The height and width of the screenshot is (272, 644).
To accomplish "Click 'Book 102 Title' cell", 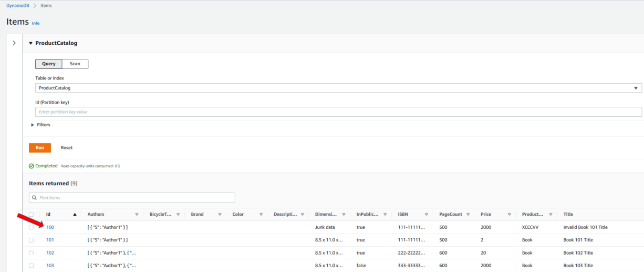I will 578,253.
